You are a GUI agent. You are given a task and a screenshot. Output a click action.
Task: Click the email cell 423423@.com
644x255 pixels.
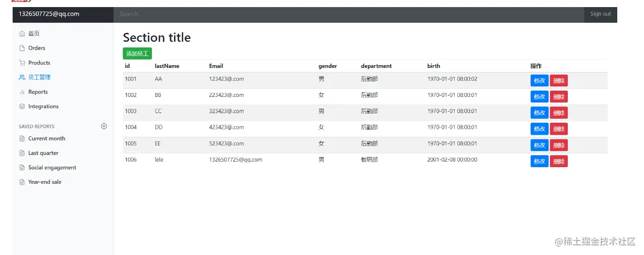[x=227, y=128]
